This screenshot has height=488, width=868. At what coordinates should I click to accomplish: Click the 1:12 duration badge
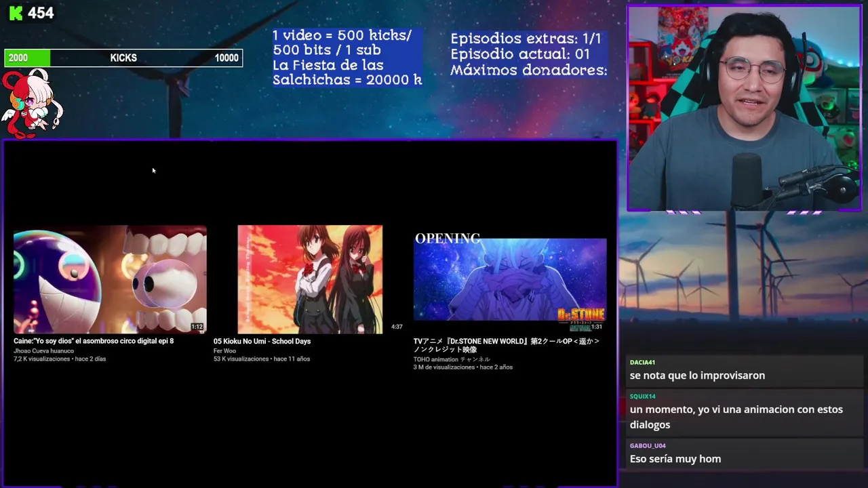click(x=197, y=327)
